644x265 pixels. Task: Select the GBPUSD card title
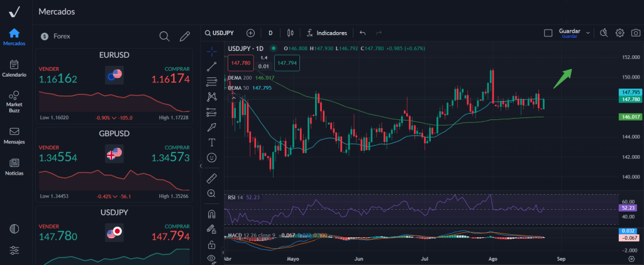click(114, 133)
